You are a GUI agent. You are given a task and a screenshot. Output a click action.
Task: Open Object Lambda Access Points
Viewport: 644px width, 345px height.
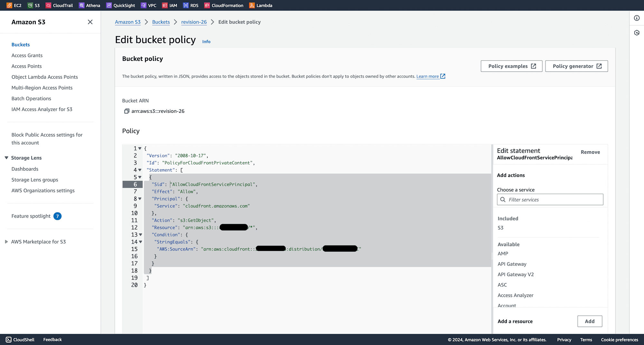(x=45, y=77)
